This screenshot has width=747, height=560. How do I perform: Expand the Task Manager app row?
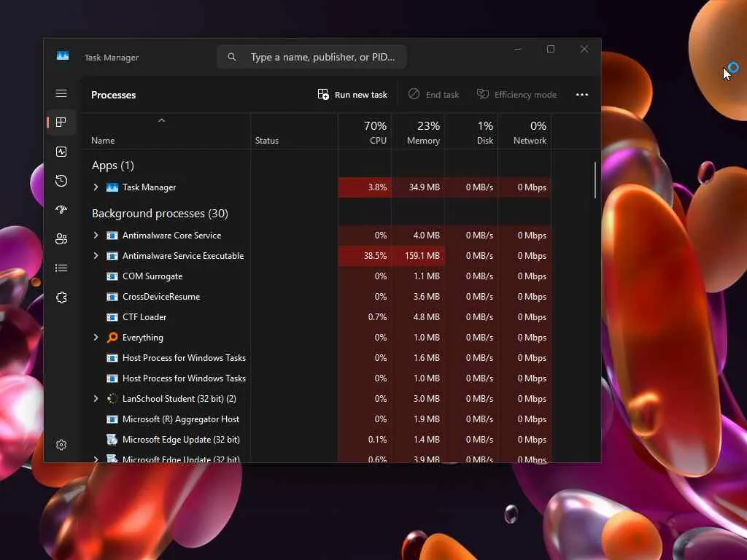pyautogui.click(x=96, y=187)
